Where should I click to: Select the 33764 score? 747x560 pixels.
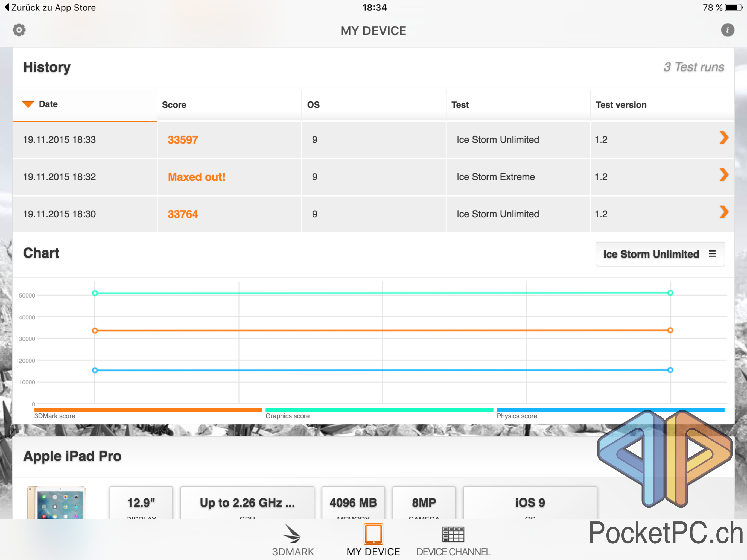click(x=183, y=214)
